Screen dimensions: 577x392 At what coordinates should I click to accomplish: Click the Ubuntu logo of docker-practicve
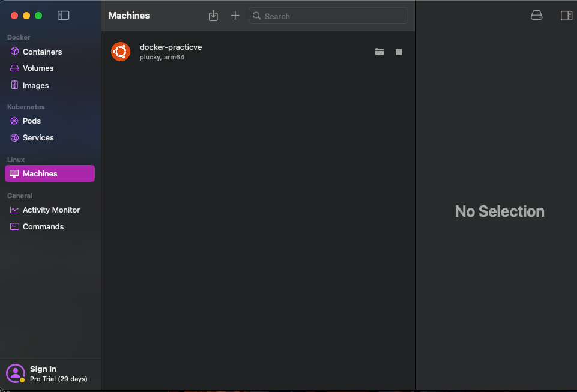121,52
